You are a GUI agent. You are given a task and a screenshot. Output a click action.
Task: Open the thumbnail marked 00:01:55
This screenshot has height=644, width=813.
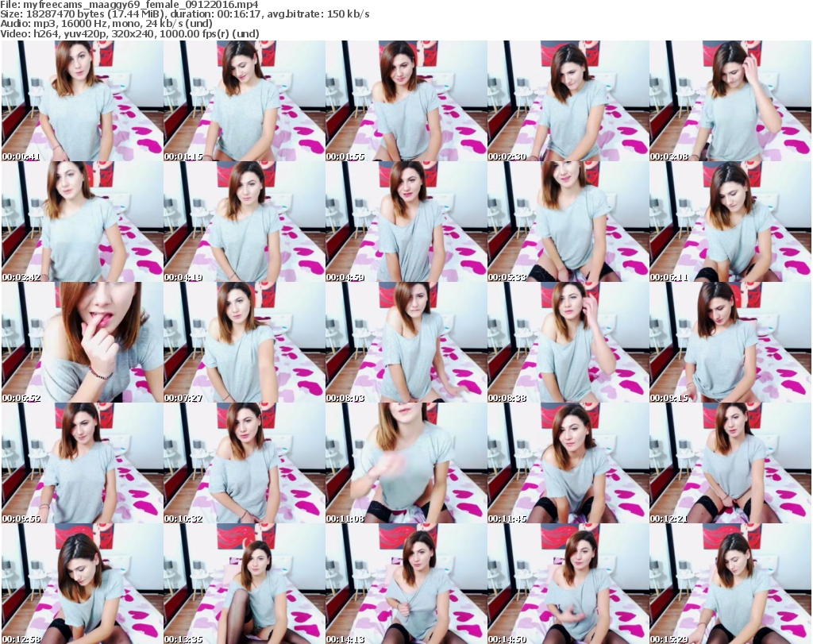pos(406,101)
